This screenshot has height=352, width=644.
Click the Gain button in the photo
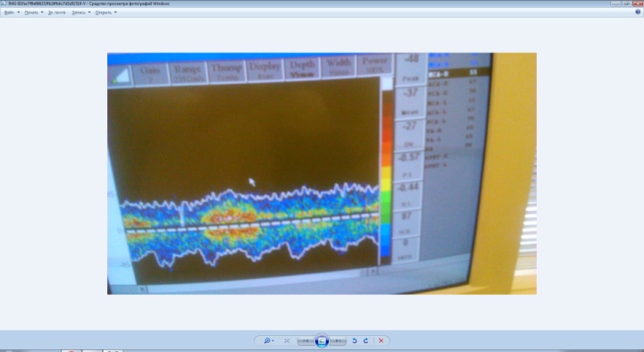(x=150, y=74)
